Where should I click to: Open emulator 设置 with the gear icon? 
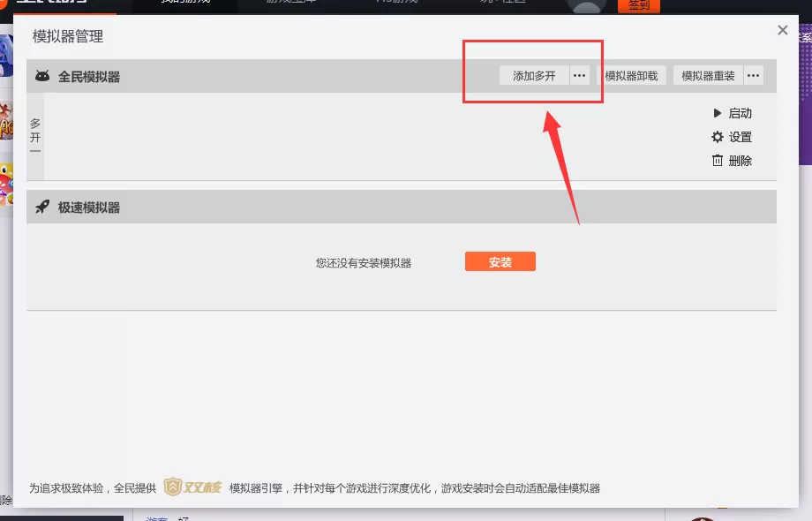coord(732,137)
